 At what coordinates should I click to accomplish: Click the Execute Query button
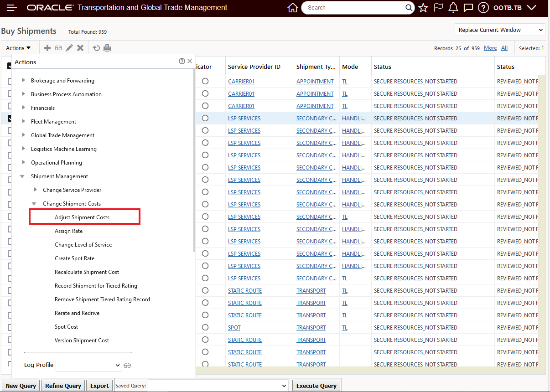coord(317,386)
